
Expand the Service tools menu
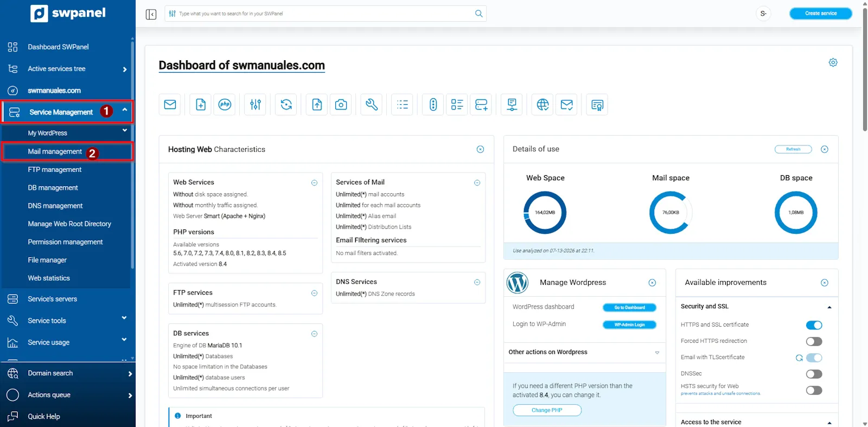click(x=67, y=321)
